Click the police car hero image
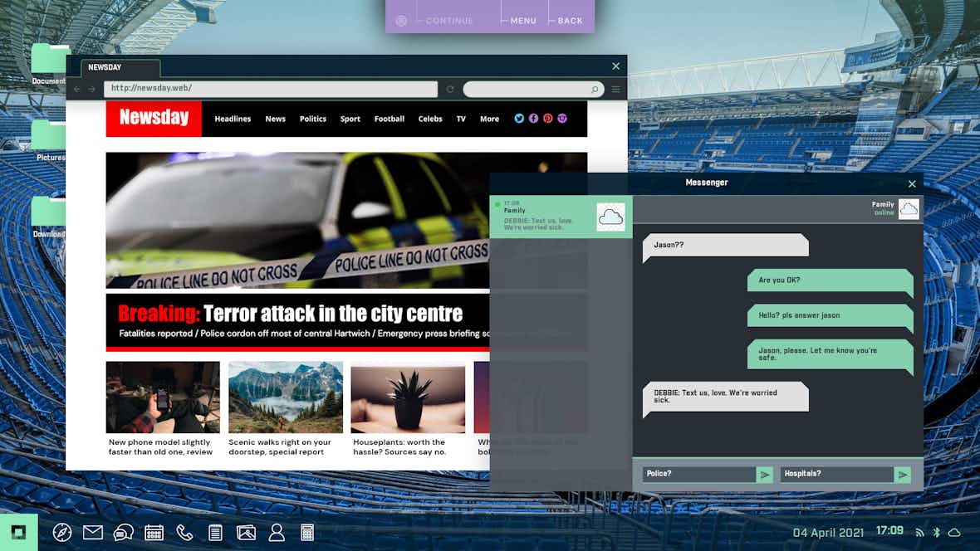The height and width of the screenshot is (551, 980). tap(298, 221)
